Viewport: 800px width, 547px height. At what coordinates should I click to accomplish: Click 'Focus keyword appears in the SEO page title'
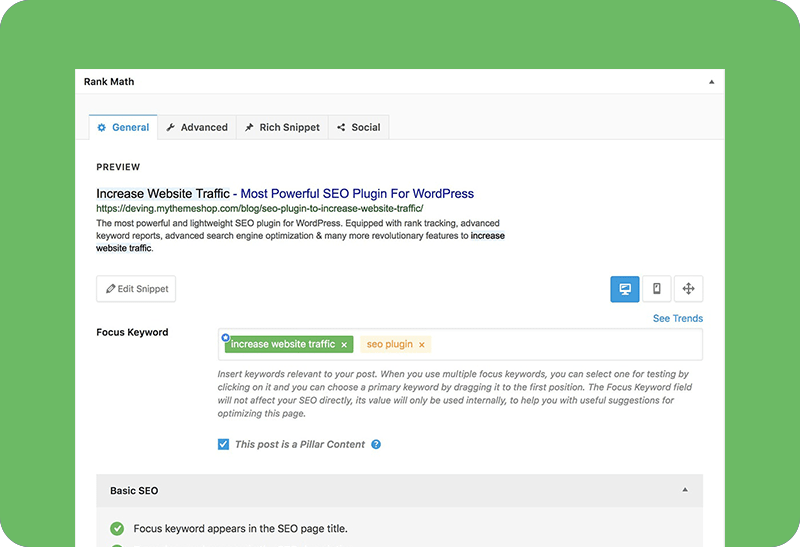240,529
